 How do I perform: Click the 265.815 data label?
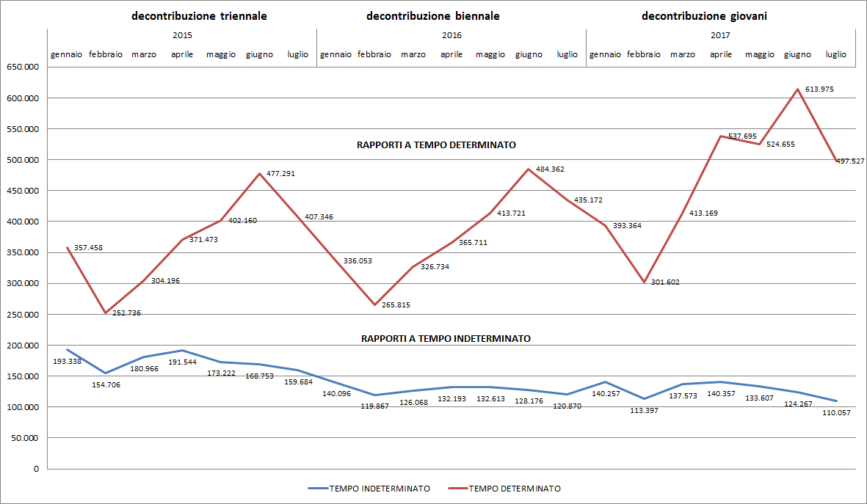coord(396,304)
